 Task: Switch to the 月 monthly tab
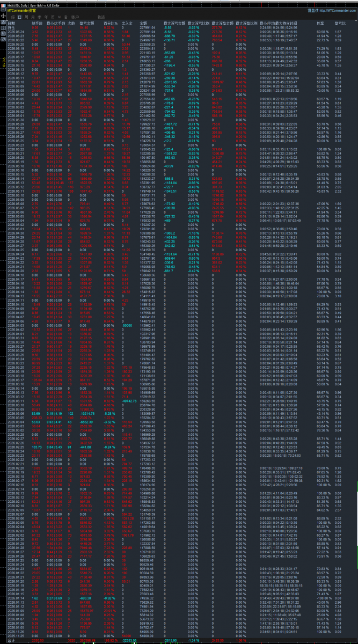[x=33, y=17]
